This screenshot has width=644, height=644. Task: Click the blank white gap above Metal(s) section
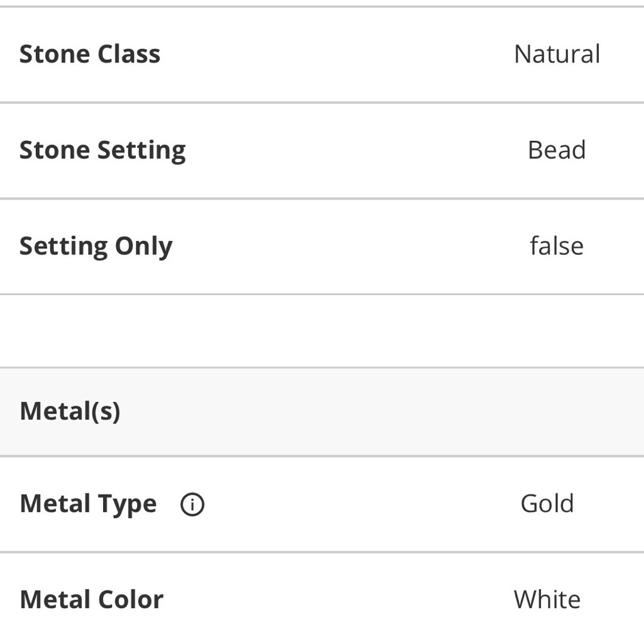(x=322, y=330)
